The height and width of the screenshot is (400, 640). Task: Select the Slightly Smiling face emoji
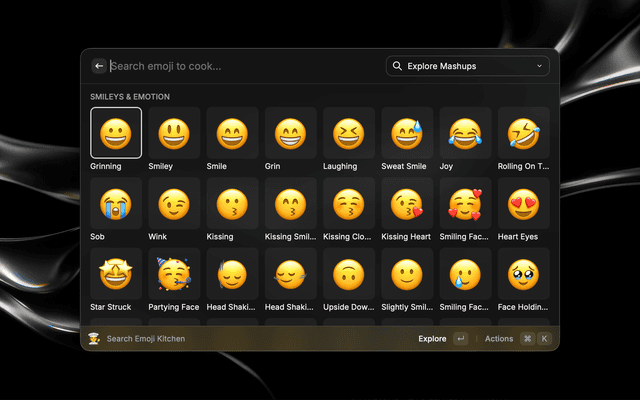pyautogui.click(x=406, y=274)
